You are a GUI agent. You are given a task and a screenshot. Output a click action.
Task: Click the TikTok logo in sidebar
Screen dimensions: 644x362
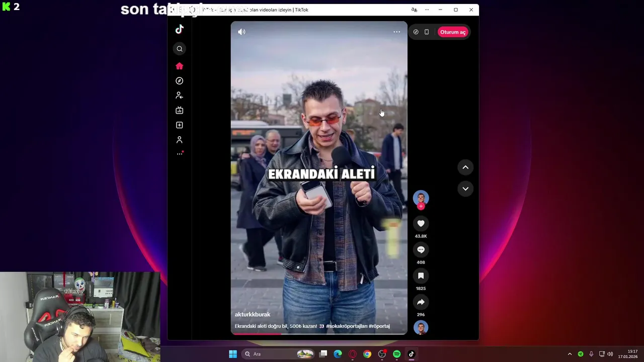pos(180,29)
